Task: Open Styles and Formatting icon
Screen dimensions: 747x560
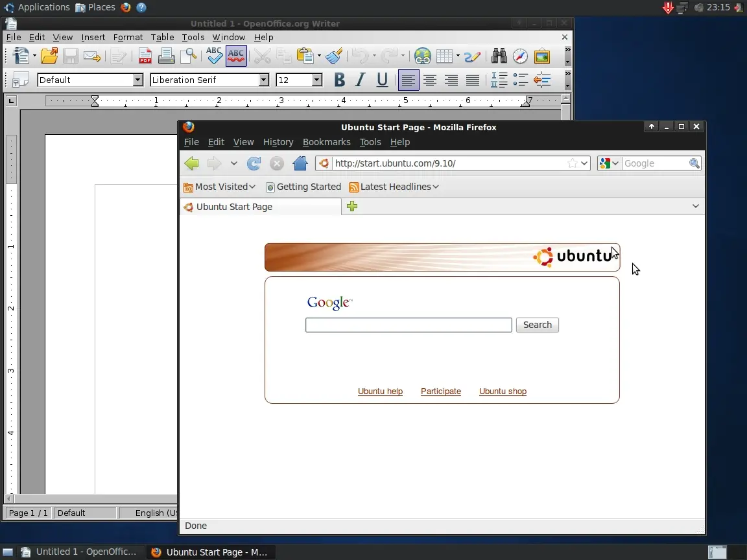Action: pyautogui.click(x=20, y=80)
